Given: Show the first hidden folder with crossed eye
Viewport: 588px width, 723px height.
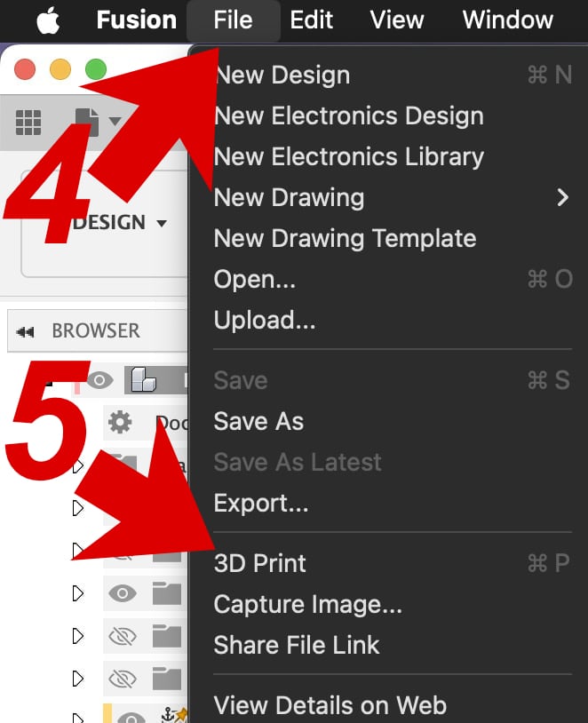Looking at the screenshot, I should click(123, 636).
